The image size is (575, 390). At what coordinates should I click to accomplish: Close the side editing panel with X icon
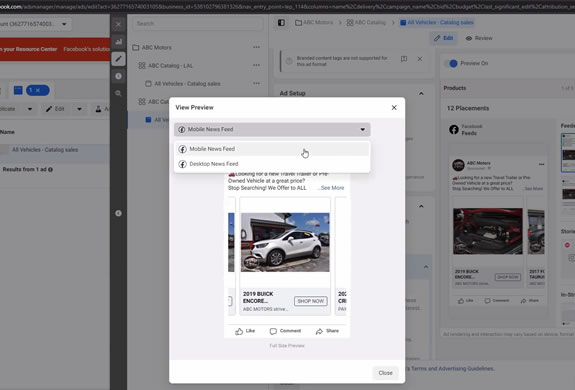(x=118, y=24)
